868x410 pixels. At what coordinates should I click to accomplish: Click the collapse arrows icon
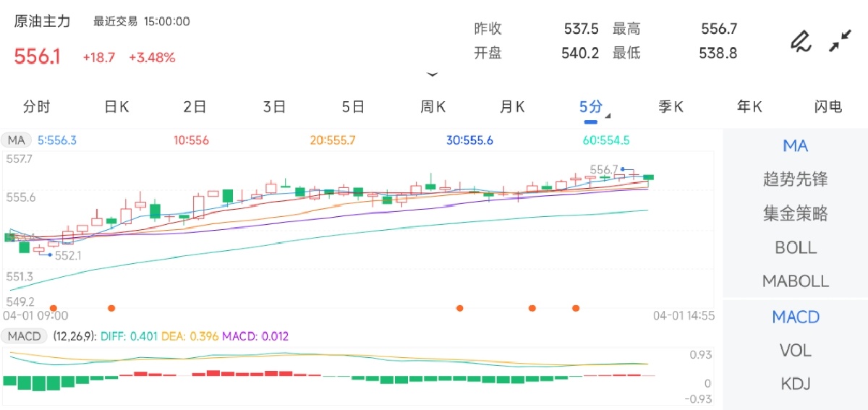pos(840,41)
